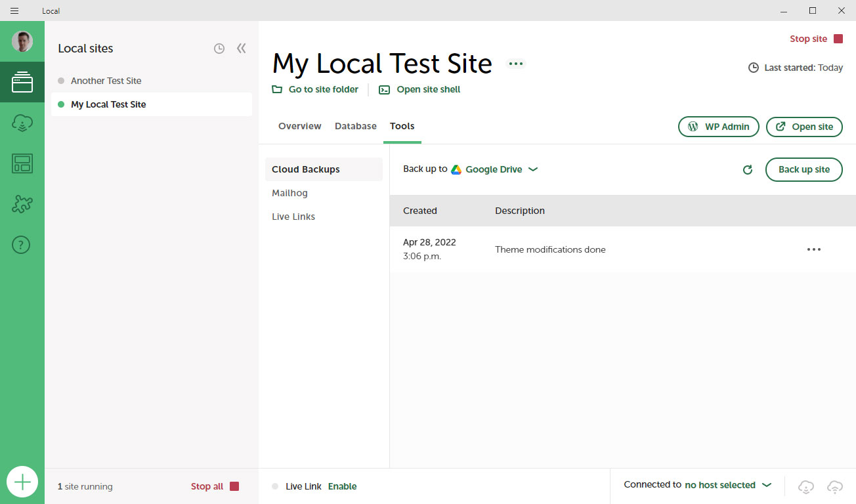
Task: Sort sites by the clock icon
Action: (219, 49)
